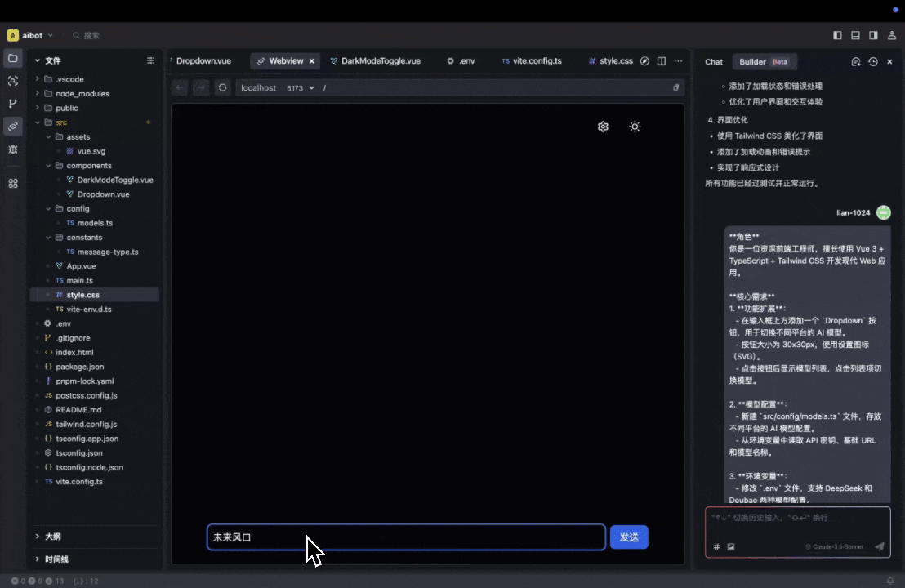Open index.html in file tree
Screen dimensions: 905x588
pyautogui.click(x=74, y=352)
